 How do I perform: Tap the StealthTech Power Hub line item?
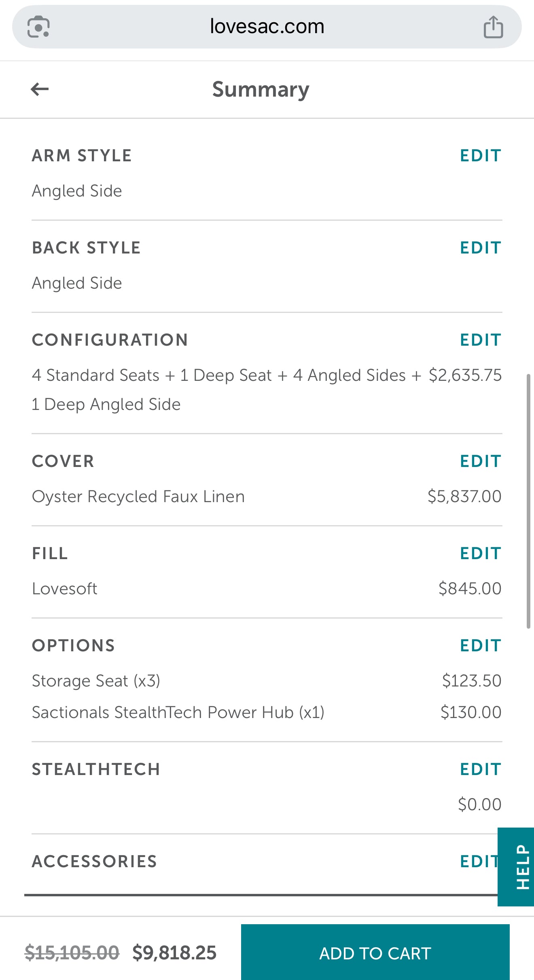click(x=178, y=712)
